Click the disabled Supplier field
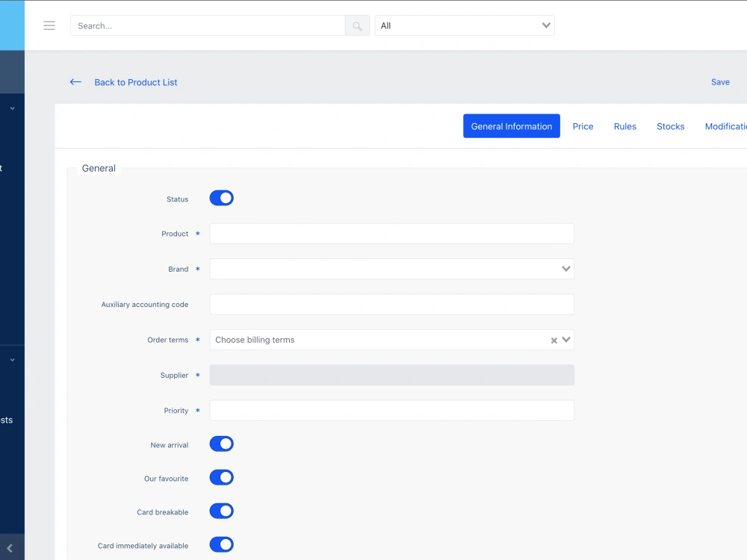This screenshot has height=560, width=747. point(391,376)
